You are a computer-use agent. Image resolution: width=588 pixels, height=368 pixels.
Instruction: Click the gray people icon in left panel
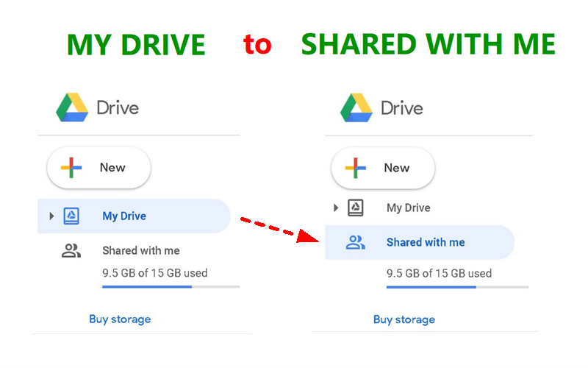71,251
